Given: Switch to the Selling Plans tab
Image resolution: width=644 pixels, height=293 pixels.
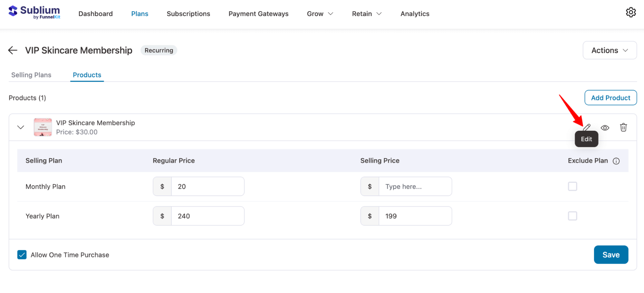Looking at the screenshot, I should [x=31, y=75].
